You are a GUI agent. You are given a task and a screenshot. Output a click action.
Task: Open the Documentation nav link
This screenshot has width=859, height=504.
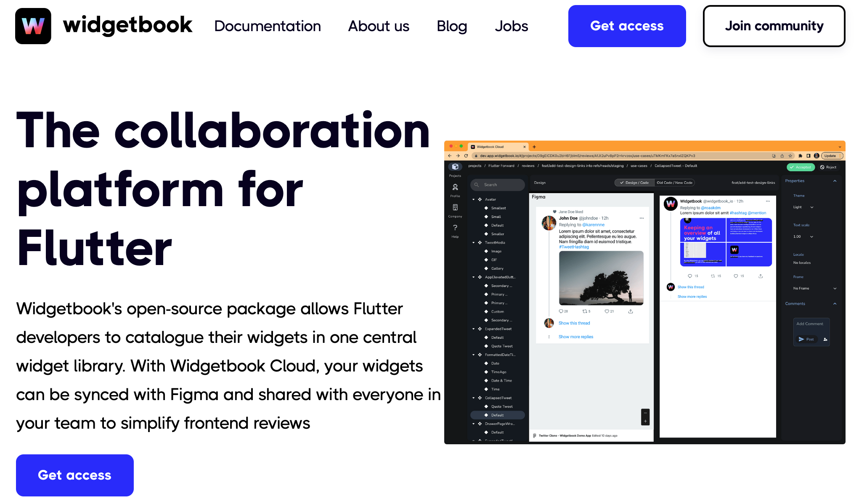[x=268, y=26]
